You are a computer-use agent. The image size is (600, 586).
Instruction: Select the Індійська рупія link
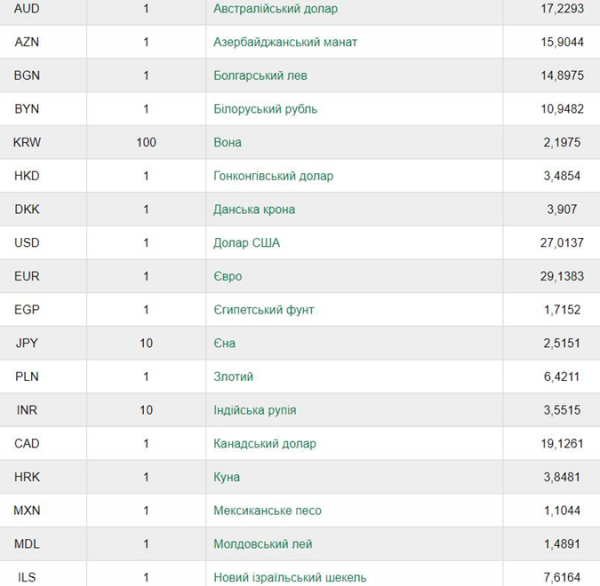(x=255, y=410)
